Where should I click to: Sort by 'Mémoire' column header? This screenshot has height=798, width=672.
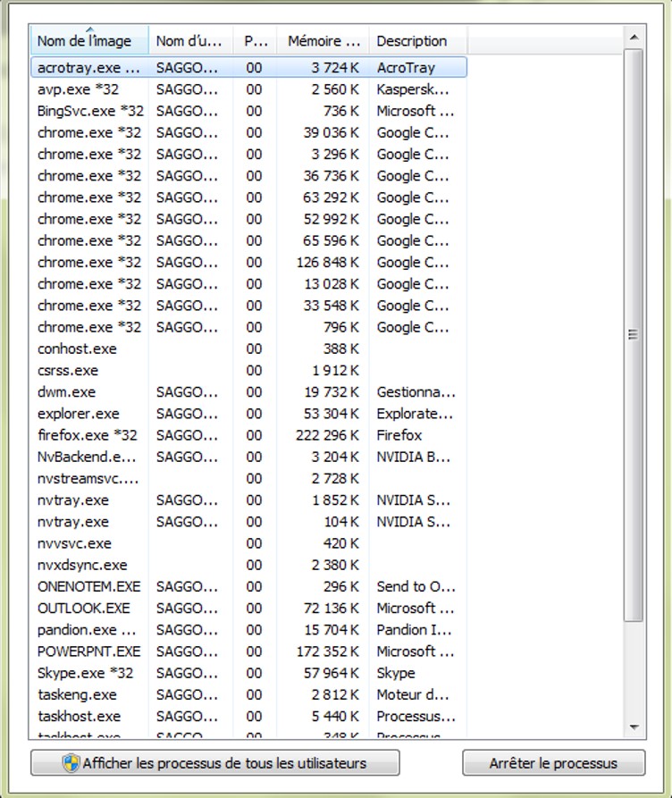tap(323, 41)
